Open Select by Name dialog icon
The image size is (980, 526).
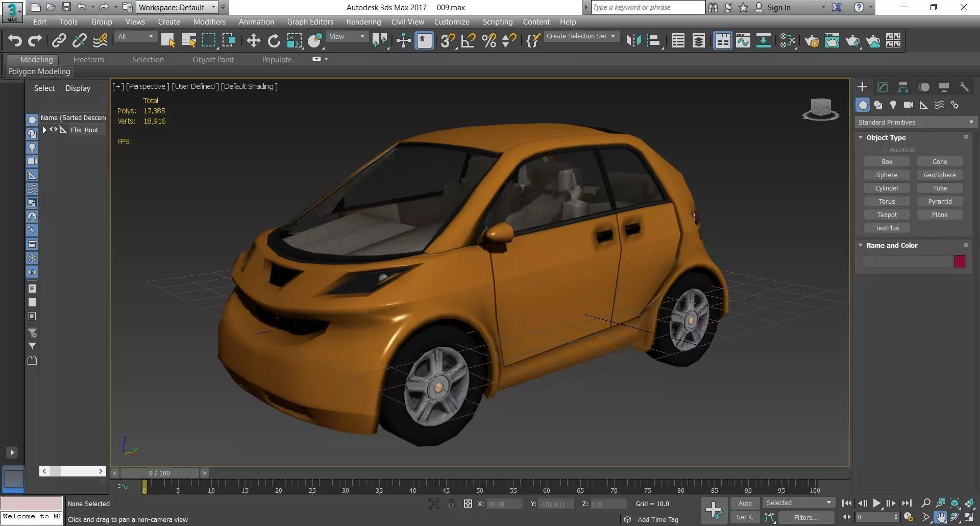point(189,41)
